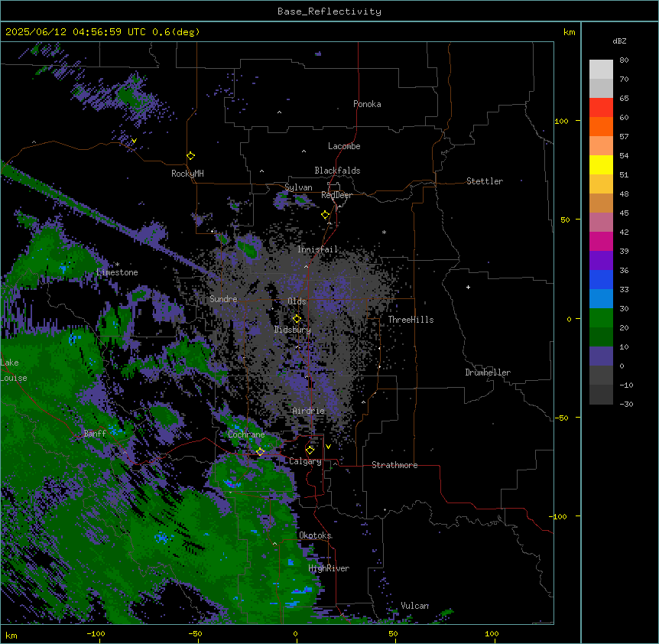Select the Vulcan label

[x=415, y=606]
